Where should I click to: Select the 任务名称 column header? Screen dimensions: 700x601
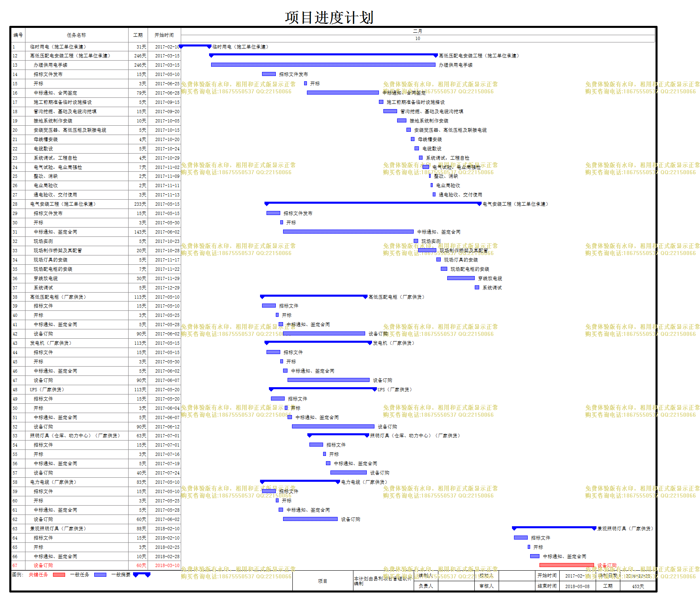point(77,35)
